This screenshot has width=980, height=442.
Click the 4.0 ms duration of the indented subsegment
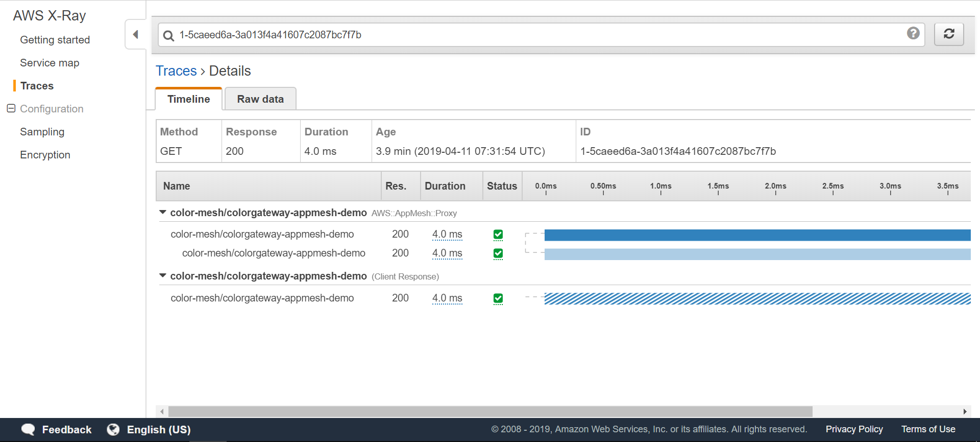[x=447, y=253]
